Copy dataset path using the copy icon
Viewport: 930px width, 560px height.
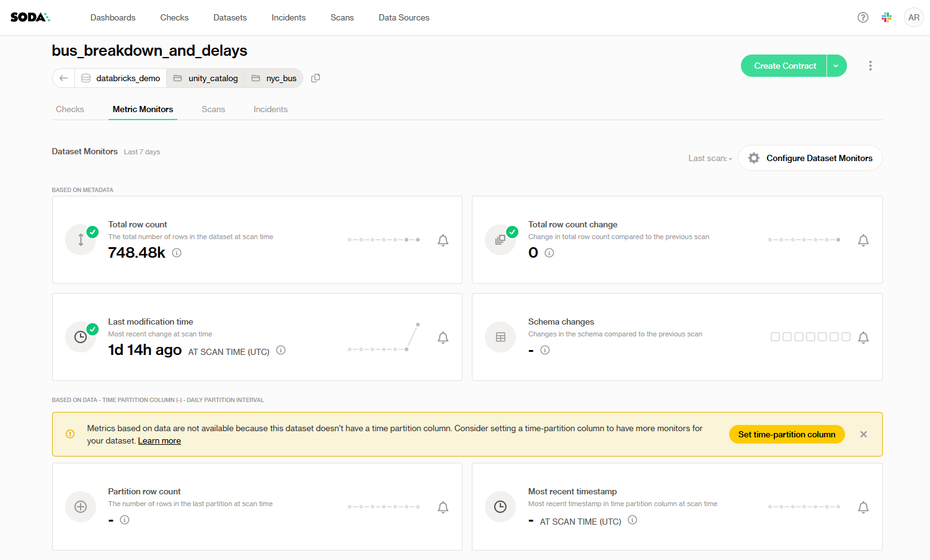(316, 78)
